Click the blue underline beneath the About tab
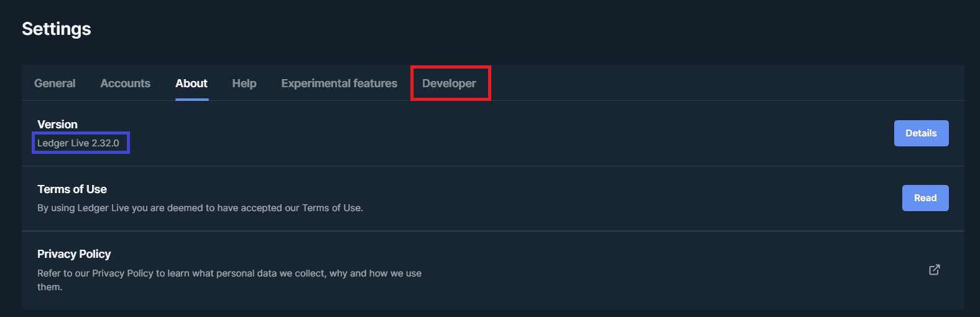This screenshot has height=317, width=980. point(192,99)
